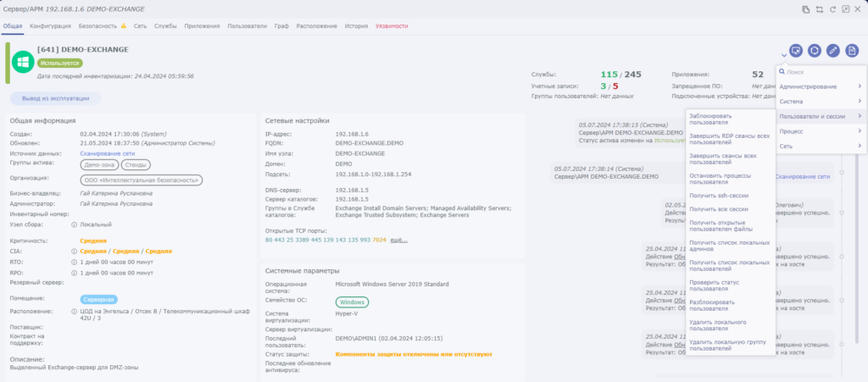Switch to the Уязвимости tab
The height and width of the screenshot is (382, 868).
[392, 26]
